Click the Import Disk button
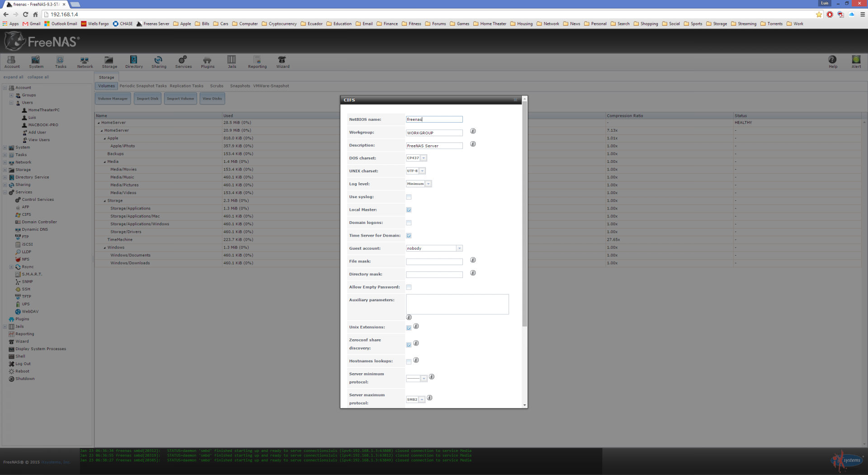The image size is (868, 475). [148, 99]
